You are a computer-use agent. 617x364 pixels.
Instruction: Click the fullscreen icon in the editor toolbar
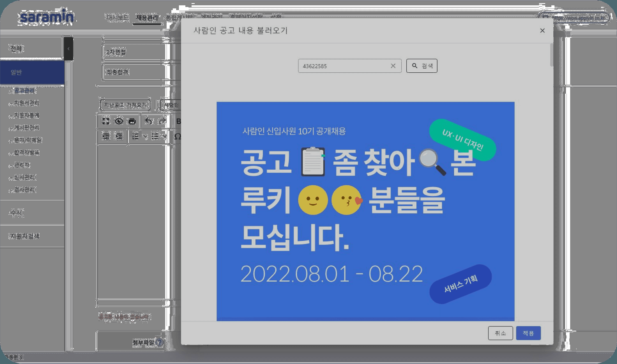click(x=106, y=121)
